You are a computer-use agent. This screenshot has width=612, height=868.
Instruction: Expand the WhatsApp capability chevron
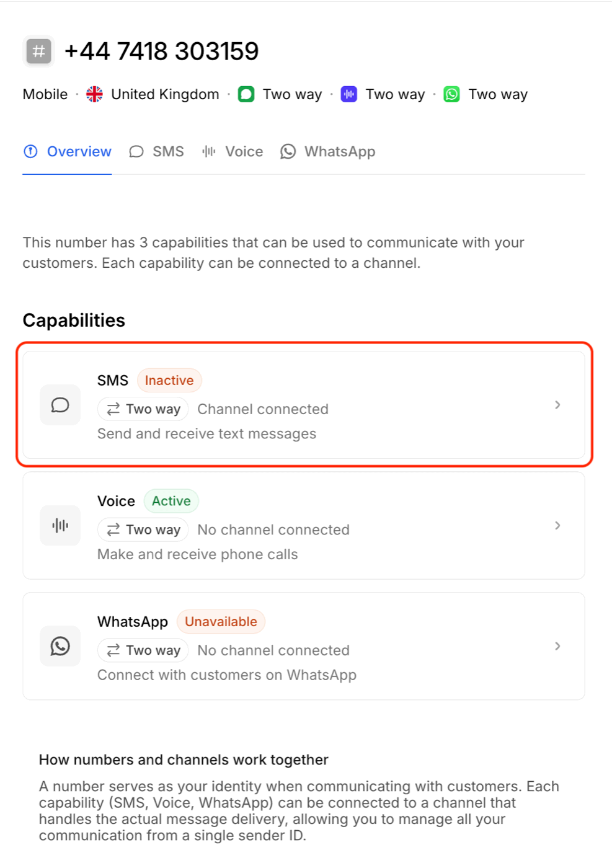point(557,646)
